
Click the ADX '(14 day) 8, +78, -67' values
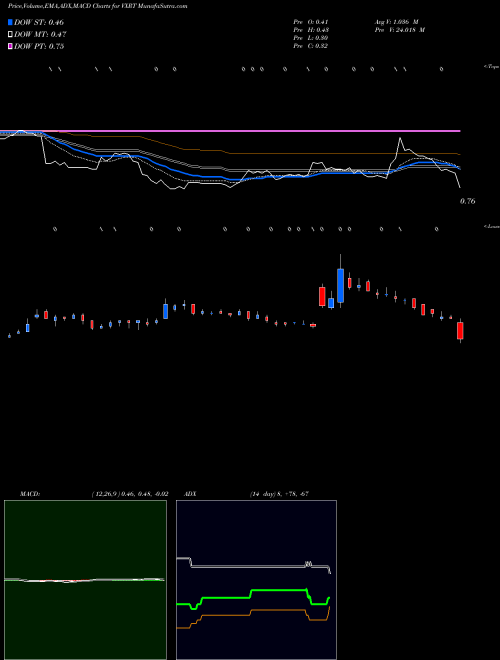(279, 493)
